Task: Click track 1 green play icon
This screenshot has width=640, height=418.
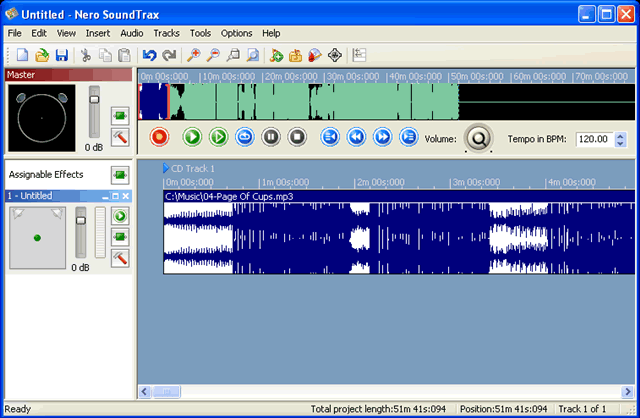Action: [x=120, y=216]
